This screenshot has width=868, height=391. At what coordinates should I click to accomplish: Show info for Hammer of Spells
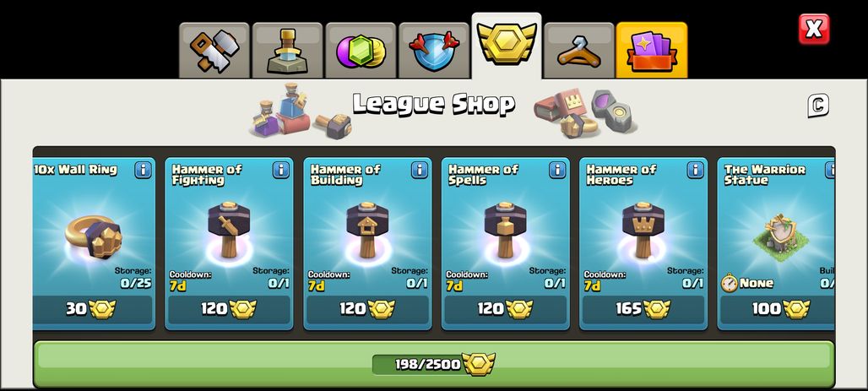[557, 170]
